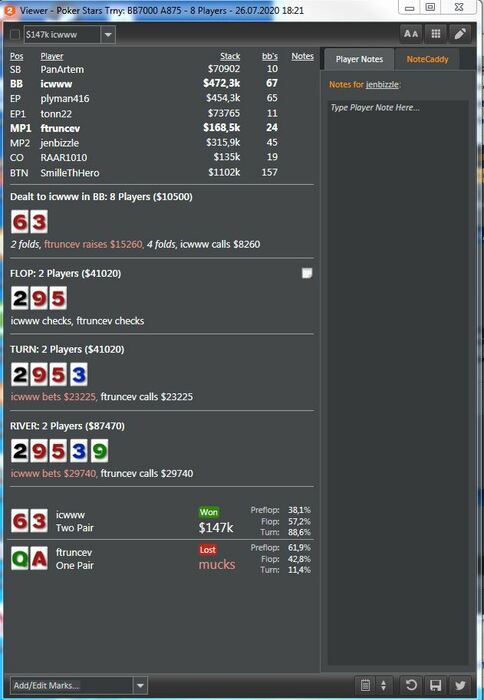484x700 pixels.
Task: Click the Player column header
Action: pos(52,56)
